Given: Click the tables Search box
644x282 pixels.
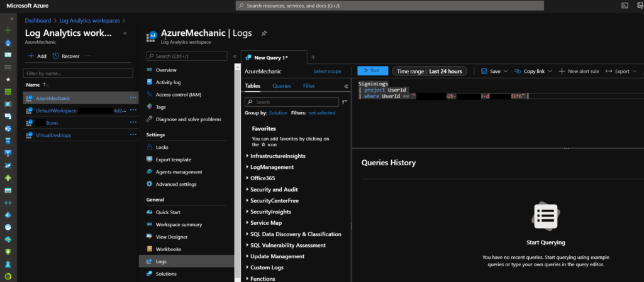Looking at the screenshot, I should pyautogui.click(x=292, y=102).
